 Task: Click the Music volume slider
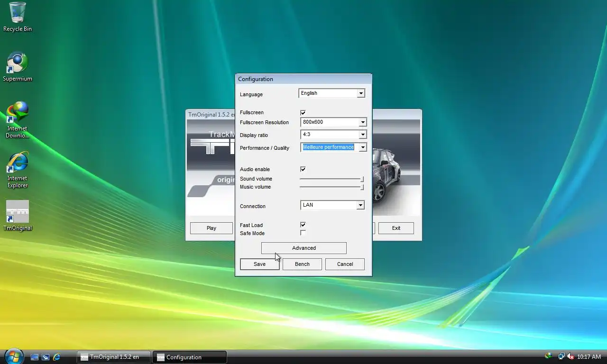pyautogui.click(x=331, y=187)
